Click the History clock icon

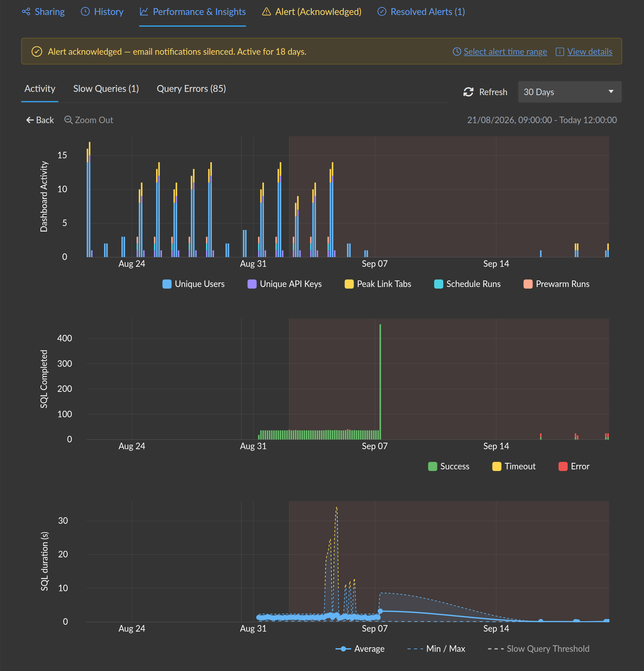(85, 12)
